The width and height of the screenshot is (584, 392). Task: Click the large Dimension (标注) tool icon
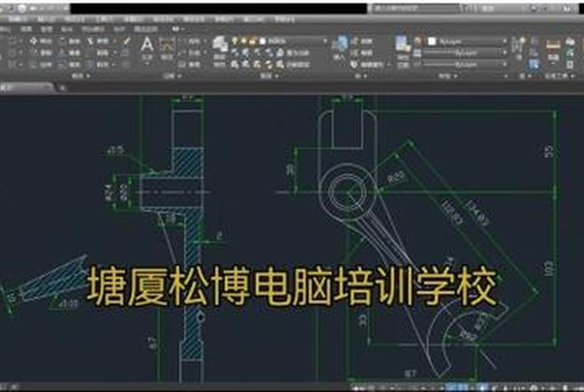tap(167, 45)
